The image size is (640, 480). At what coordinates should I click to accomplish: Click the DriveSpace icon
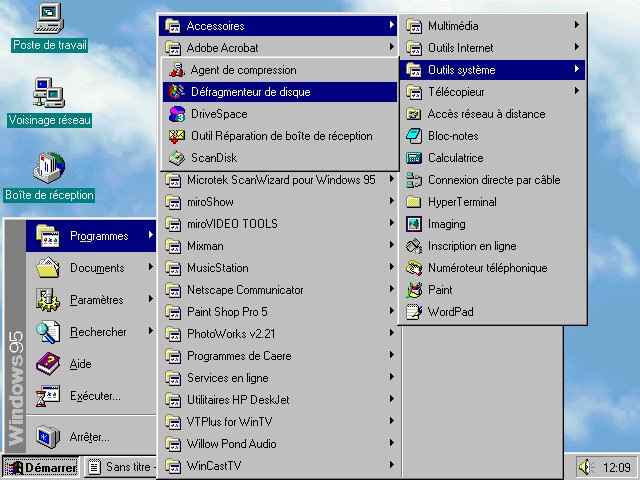pyautogui.click(x=177, y=114)
